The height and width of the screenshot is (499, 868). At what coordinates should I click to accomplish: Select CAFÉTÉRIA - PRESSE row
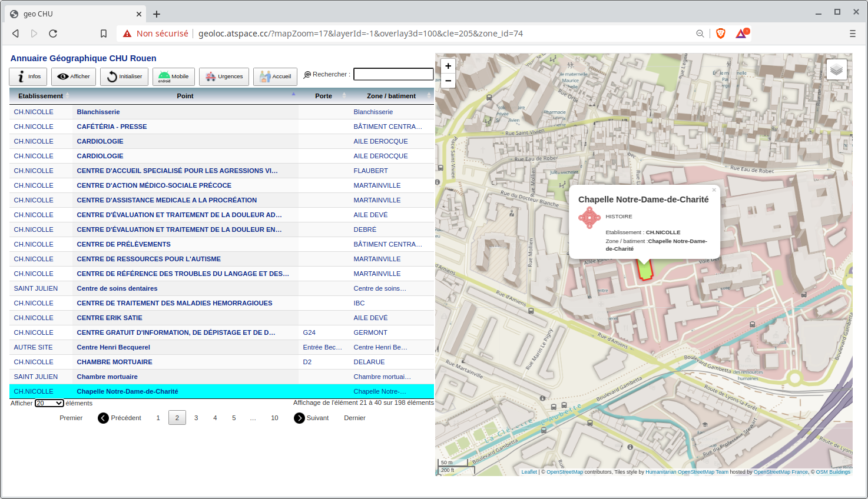coord(221,127)
